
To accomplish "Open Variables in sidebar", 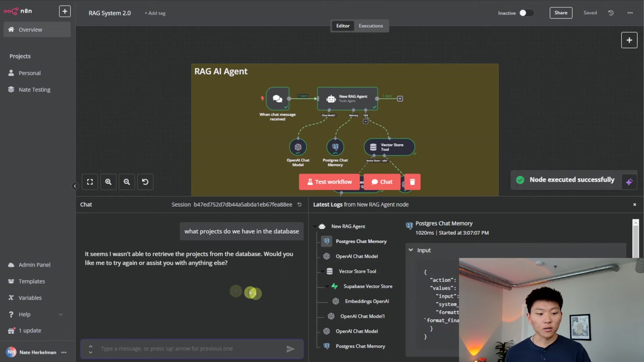I will click(30, 298).
